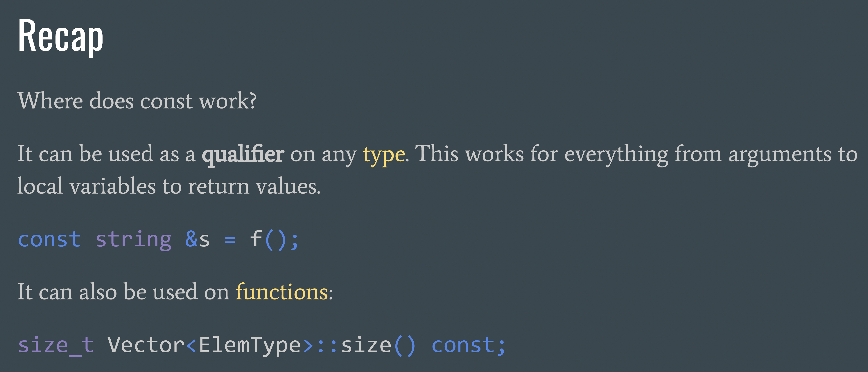The image size is (868, 372).
Task: Click the equals sign in first code line
Action: (230, 240)
